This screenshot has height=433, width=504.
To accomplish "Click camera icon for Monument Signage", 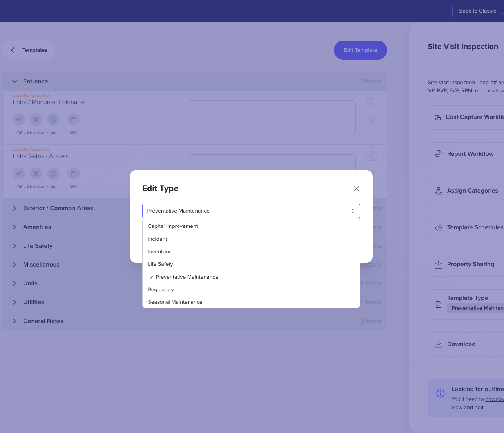I will 372,102.
